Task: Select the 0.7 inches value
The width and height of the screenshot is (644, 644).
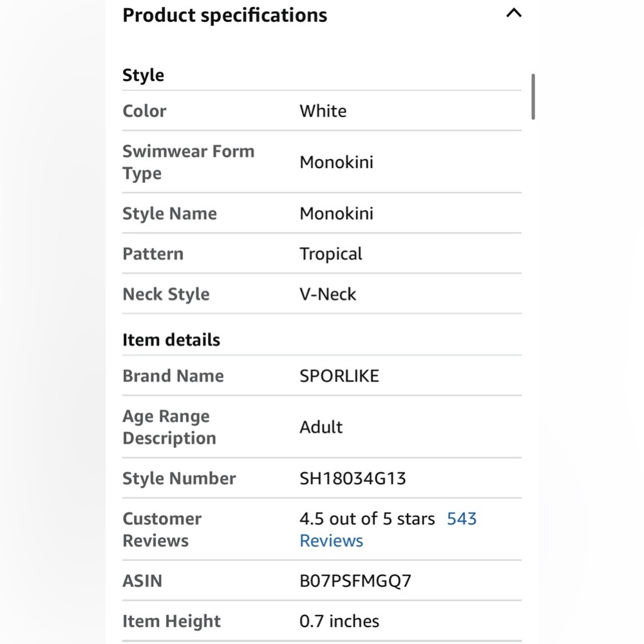Action: pyautogui.click(x=339, y=621)
